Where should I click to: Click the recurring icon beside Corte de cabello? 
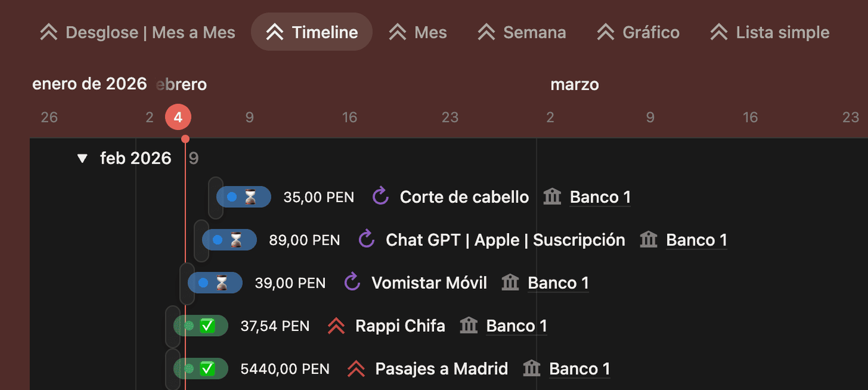380,197
